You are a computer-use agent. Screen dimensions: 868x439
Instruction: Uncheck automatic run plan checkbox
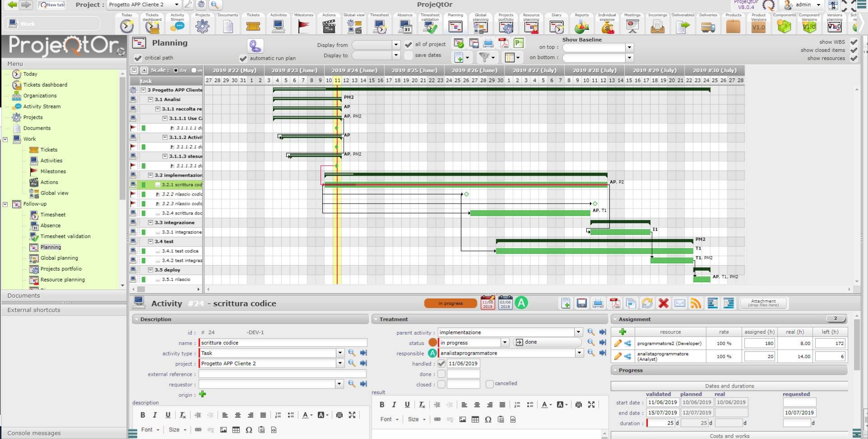pyautogui.click(x=243, y=58)
